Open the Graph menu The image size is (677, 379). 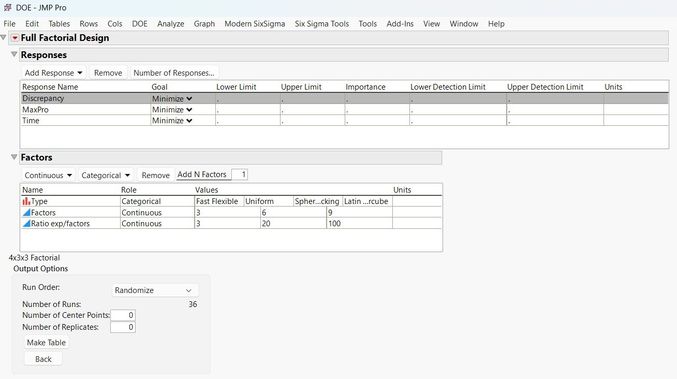click(x=204, y=24)
